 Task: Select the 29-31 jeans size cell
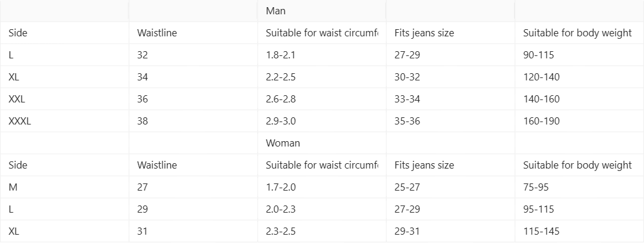407,231
